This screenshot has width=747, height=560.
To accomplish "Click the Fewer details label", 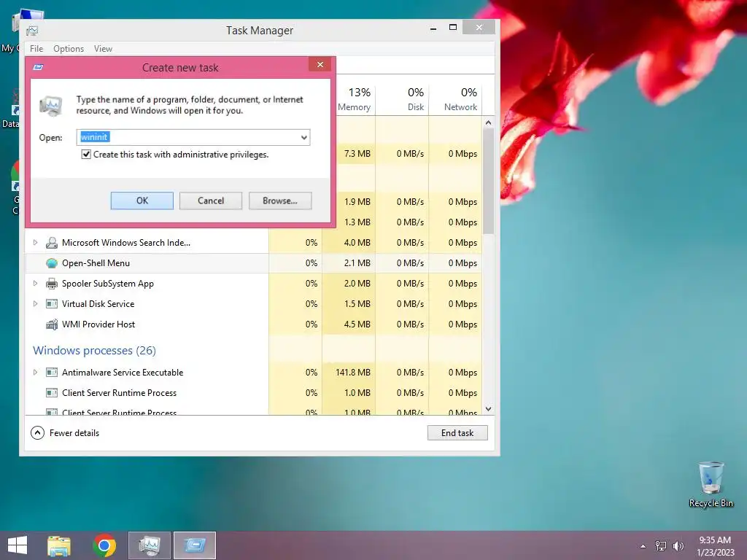I will pyautogui.click(x=74, y=433).
